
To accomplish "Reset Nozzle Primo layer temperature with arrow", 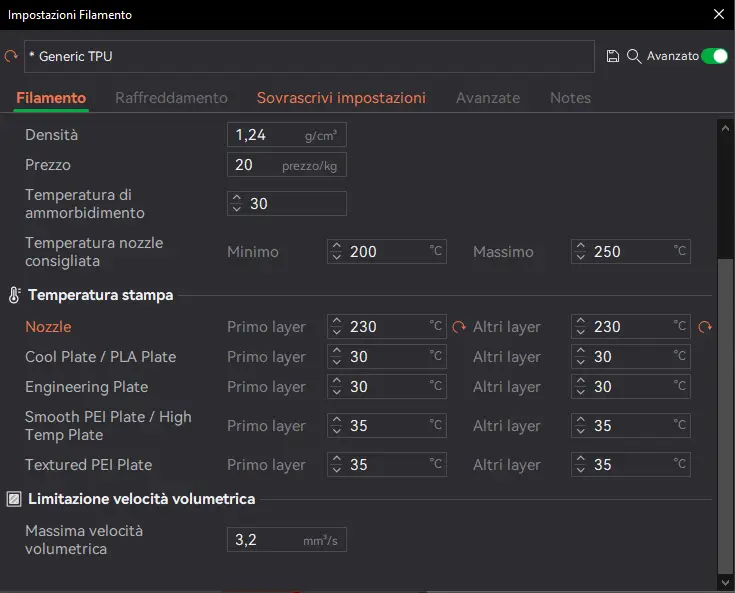I will point(459,327).
